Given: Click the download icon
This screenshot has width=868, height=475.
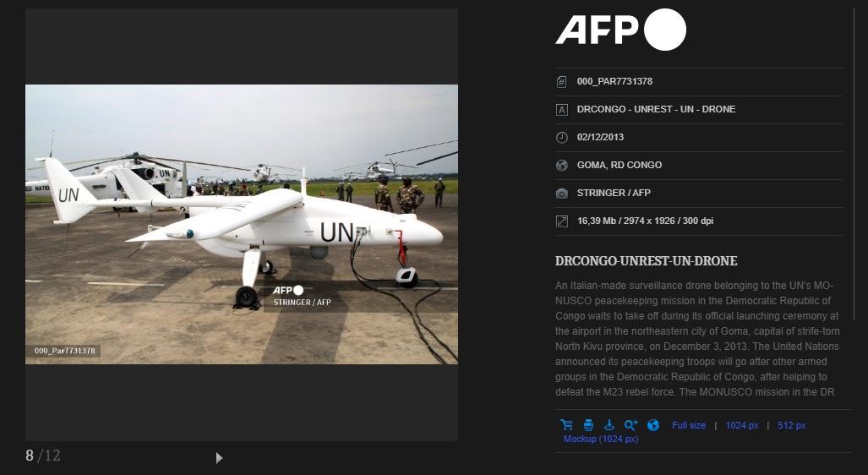Looking at the screenshot, I should click(609, 424).
